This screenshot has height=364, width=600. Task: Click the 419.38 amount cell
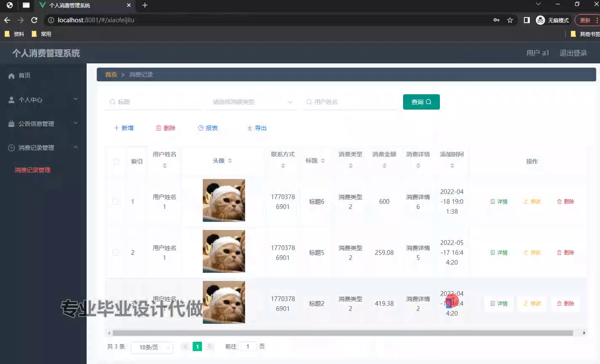click(x=384, y=304)
